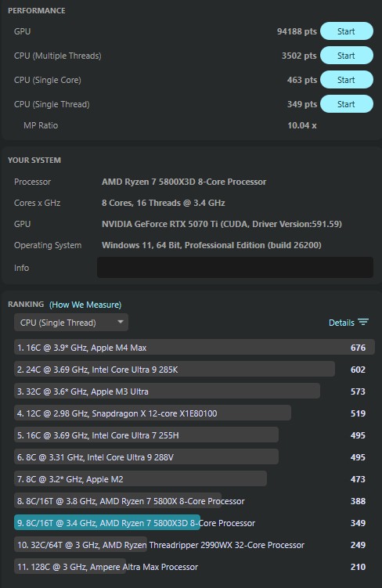Start the CPU (Single Thread) test
Image resolution: width=382 pixels, height=588 pixels.
(x=347, y=104)
